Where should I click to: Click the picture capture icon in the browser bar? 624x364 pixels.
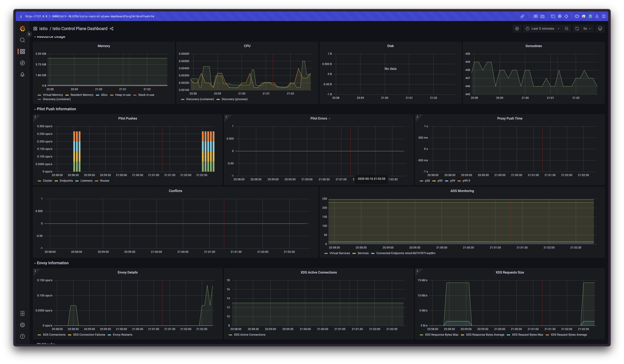pyautogui.click(x=536, y=16)
